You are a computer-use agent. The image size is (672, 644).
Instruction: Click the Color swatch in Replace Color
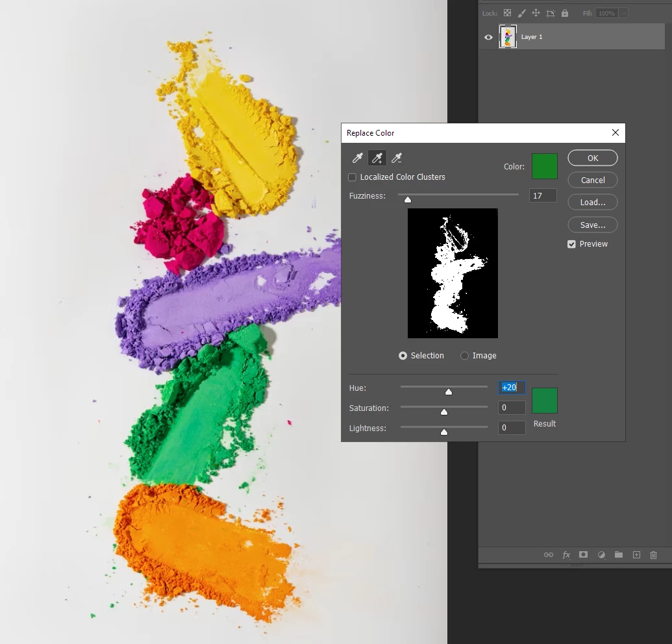coord(544,166)
